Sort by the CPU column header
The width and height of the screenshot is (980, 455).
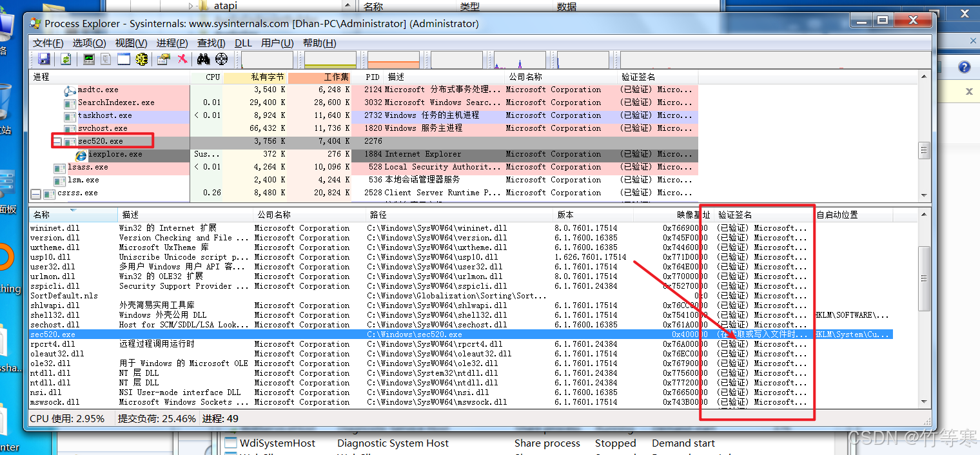[x=212, y=77]
